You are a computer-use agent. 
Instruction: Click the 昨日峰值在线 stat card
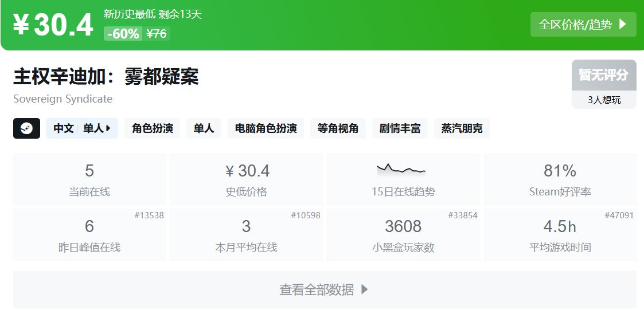coord(89,235)
